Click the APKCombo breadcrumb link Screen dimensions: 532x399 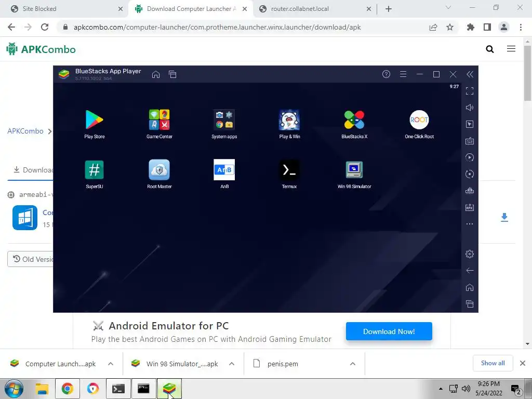25,131
